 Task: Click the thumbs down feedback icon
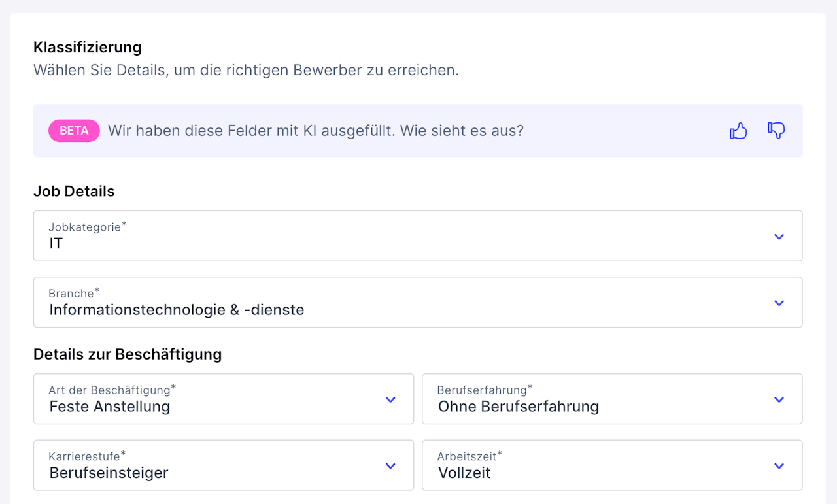click(776, 131)
